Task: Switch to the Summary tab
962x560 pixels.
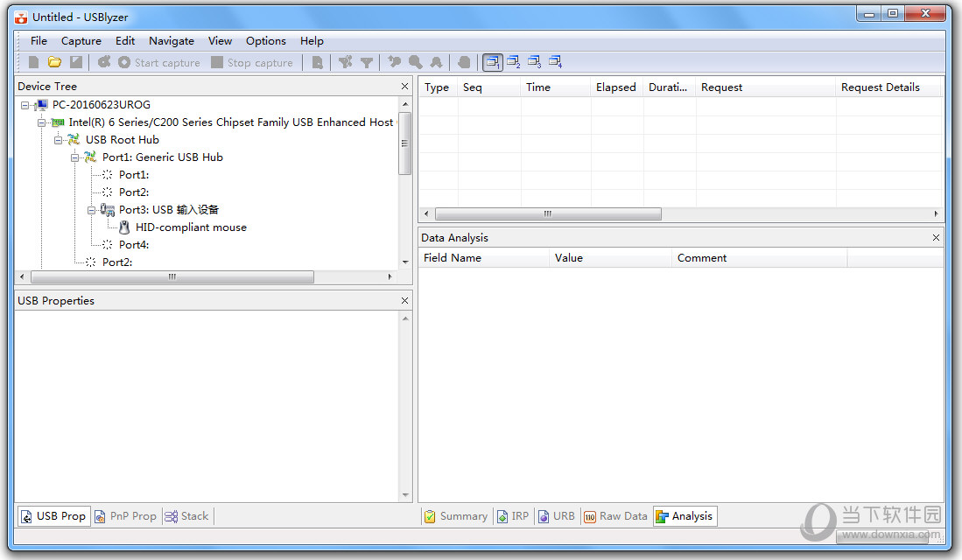Action: (x=456, y=516)
